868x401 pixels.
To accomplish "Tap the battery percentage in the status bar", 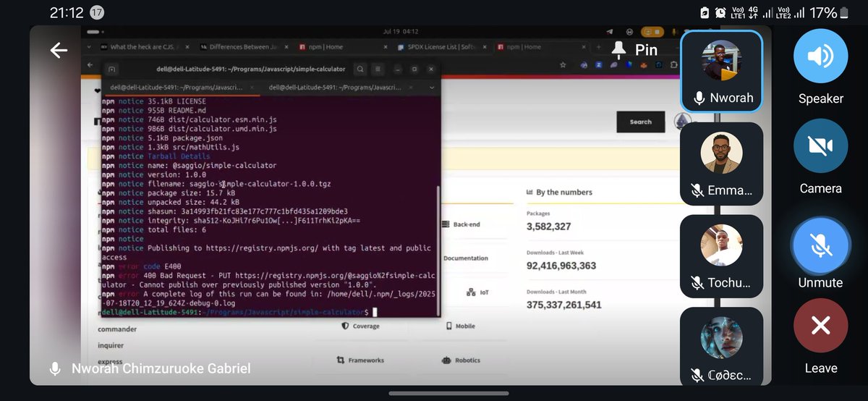I will (824, 12).
